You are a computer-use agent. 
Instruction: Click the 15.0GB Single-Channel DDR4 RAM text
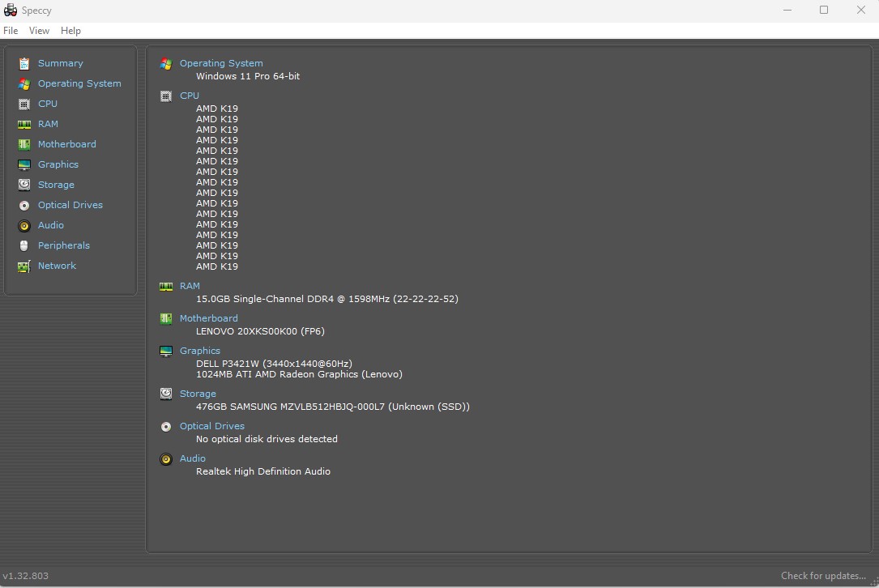click(x=327, y=299)
